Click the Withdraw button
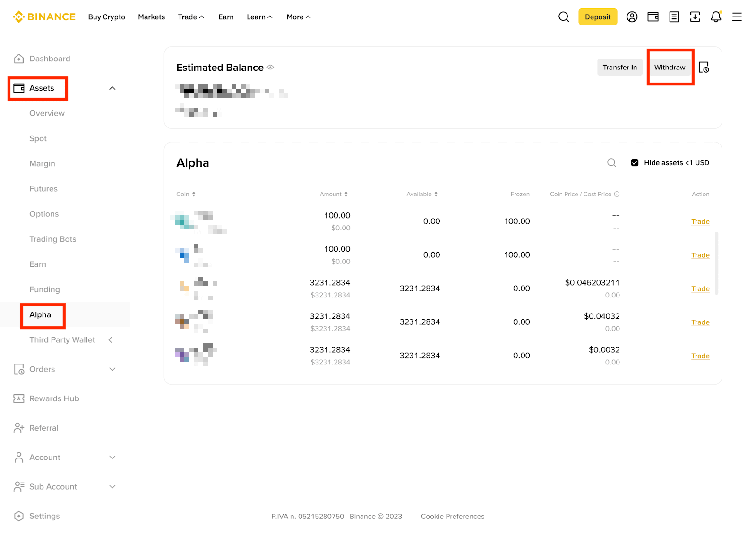The width and height of the screenshot is (756, 534). point(670,68)
